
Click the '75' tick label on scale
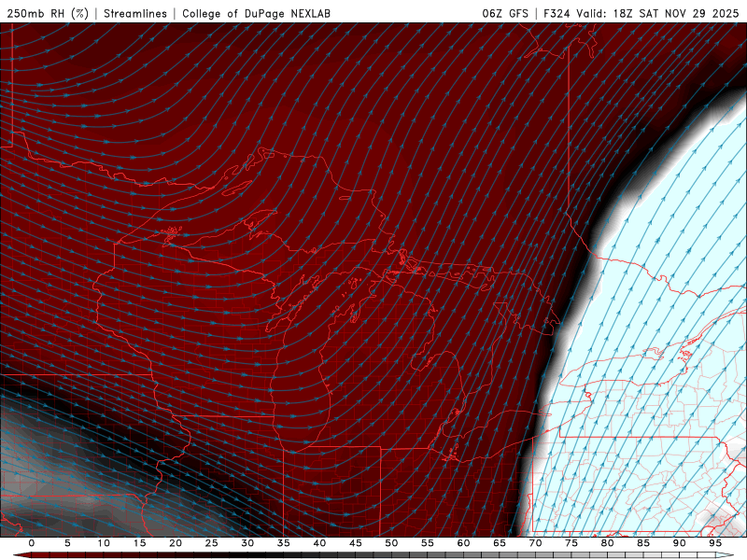point(571,543)
